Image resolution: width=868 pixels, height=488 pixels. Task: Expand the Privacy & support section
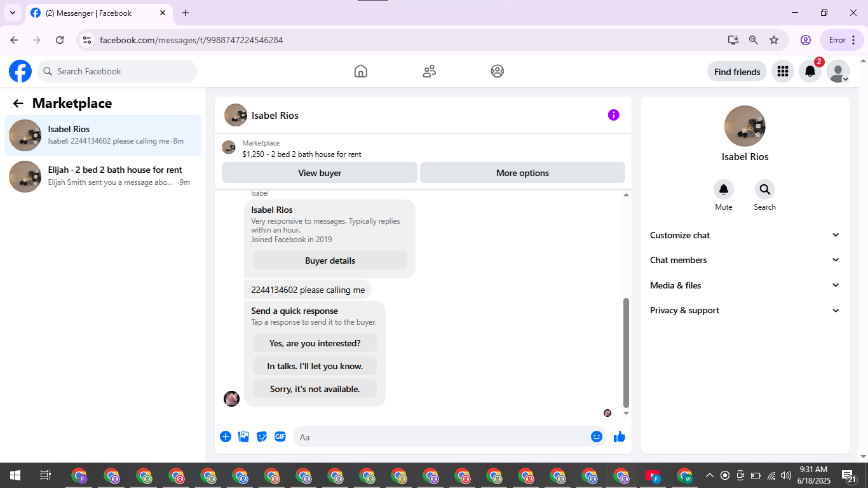(x=745, y=310)
